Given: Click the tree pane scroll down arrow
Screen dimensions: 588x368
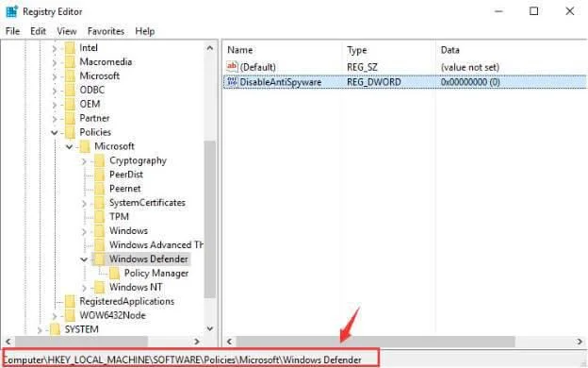Looking at the screenshot, I should [x=210, y=328].
